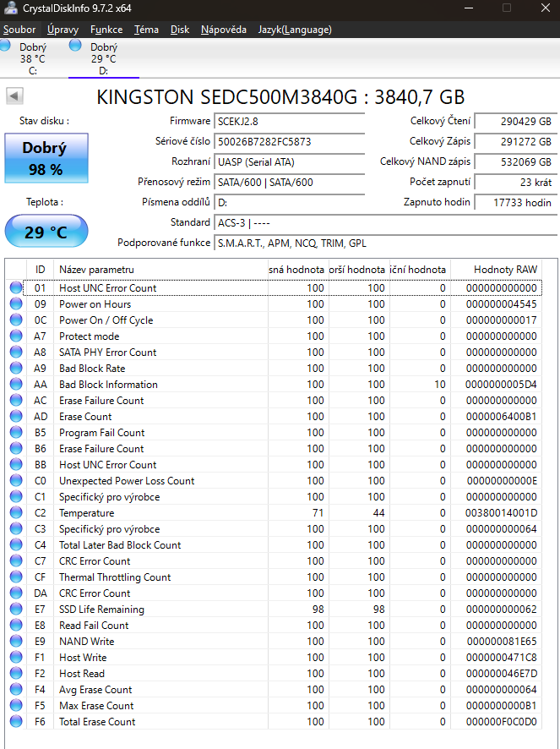Open the Nápověda menu
Image resolution: width=560 pixels, height=749 pixels.
pos(224,30)
